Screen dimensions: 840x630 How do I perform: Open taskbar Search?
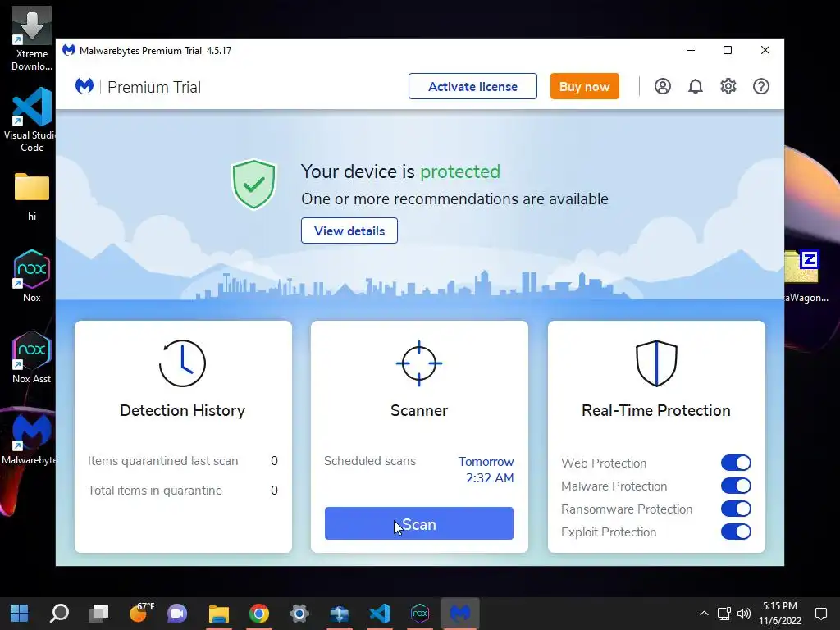(59, 614)
